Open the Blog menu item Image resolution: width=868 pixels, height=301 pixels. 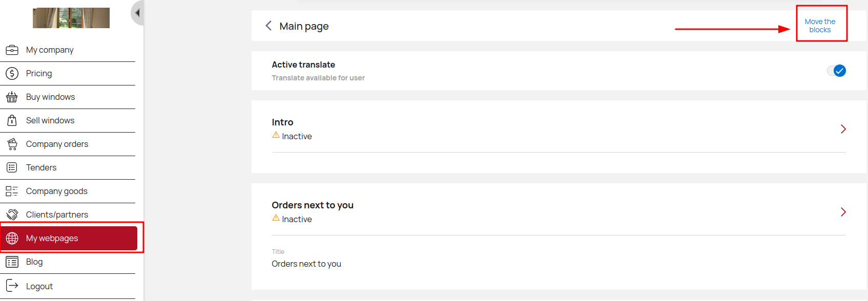pos(34,262)
